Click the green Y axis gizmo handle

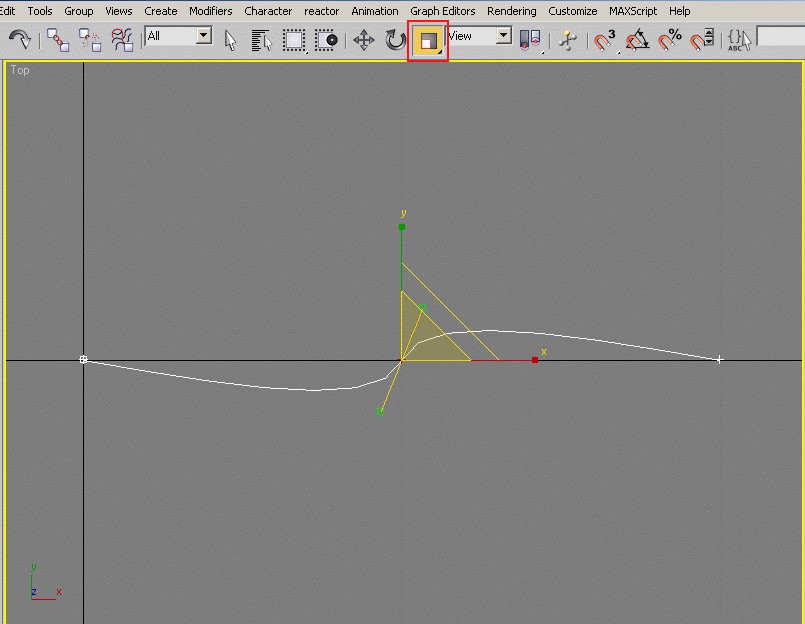pyautogui.click(x=402, y=226)
